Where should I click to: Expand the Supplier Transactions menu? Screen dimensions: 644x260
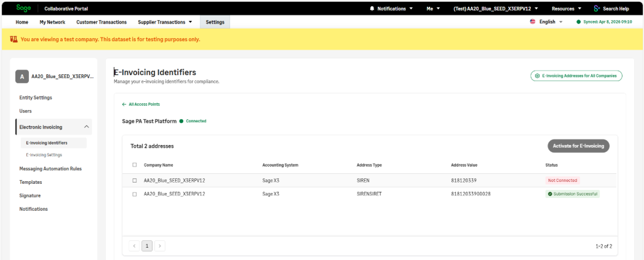pyautogui.click(x=165, y=22)
